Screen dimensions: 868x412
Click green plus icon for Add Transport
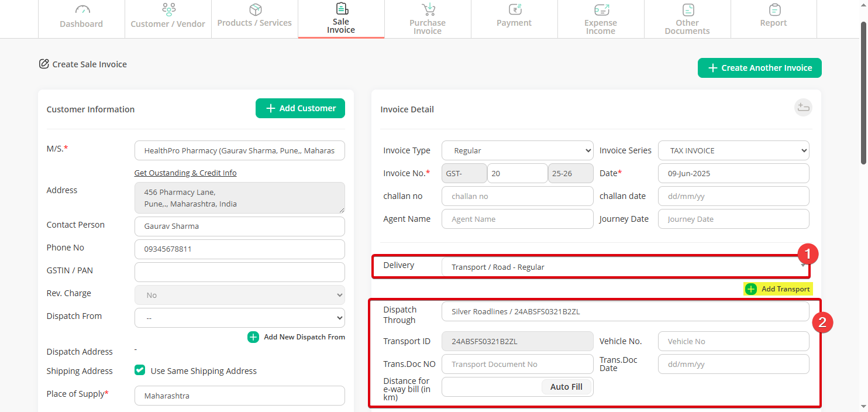click(x=751, y=289)
